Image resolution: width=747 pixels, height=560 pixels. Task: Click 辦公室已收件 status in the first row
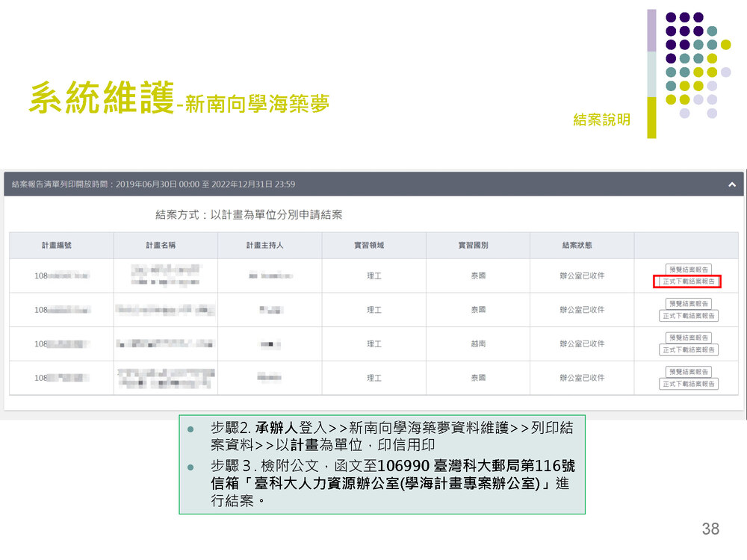[582, 276]
